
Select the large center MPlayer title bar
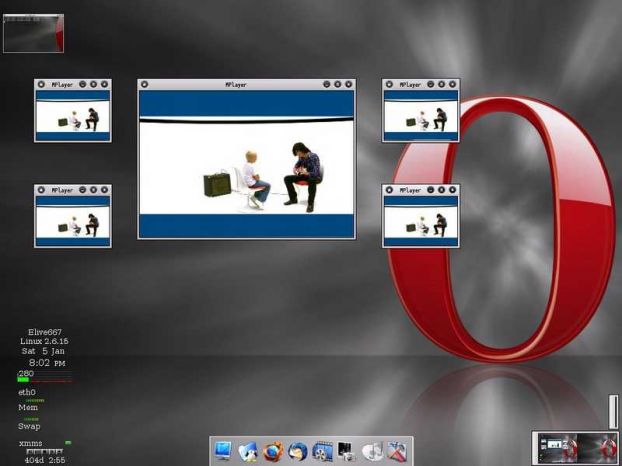click(246, 84)
